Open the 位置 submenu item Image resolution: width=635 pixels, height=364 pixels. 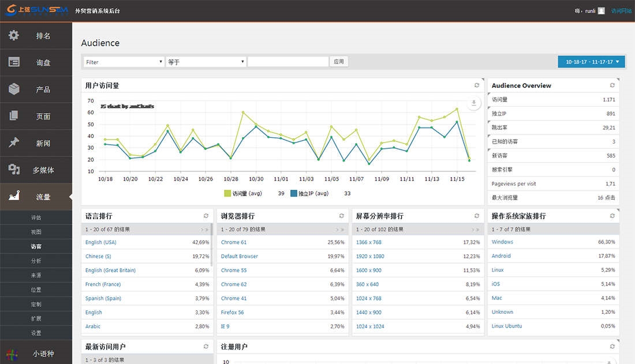pos(36,290)
